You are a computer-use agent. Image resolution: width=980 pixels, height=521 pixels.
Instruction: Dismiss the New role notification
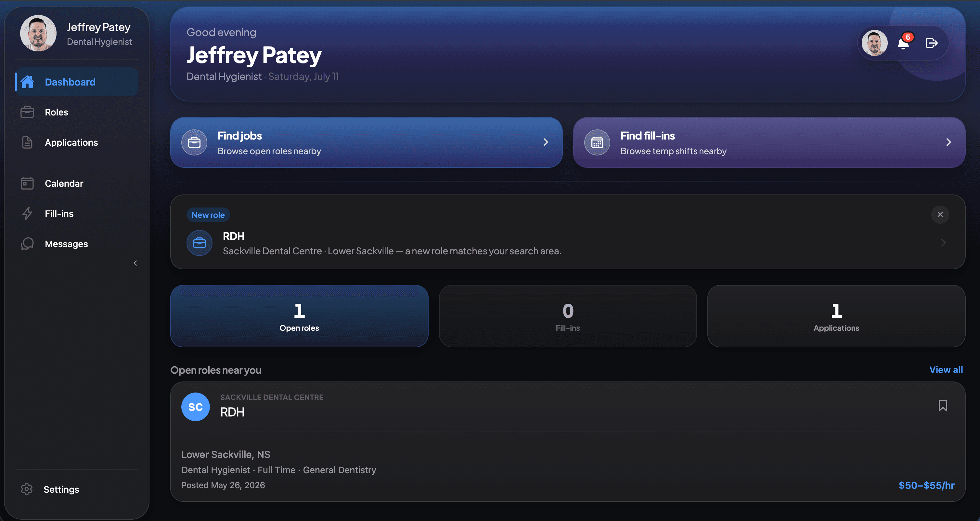(940, 214)
